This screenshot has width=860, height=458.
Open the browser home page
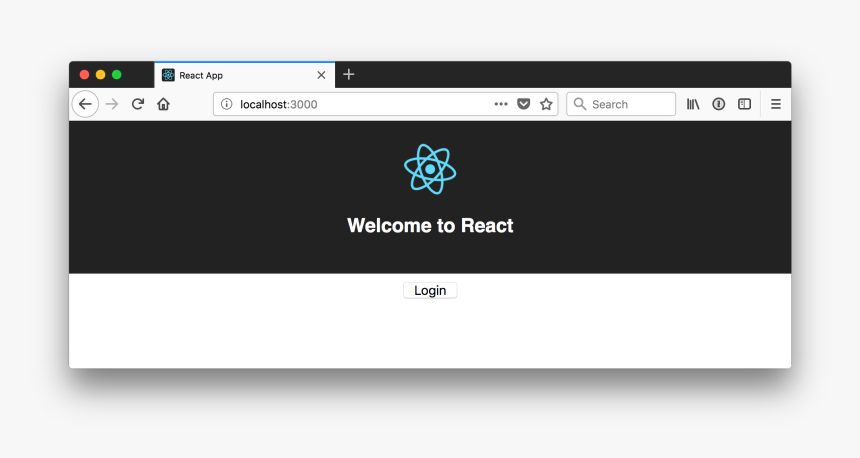(163, 104)
